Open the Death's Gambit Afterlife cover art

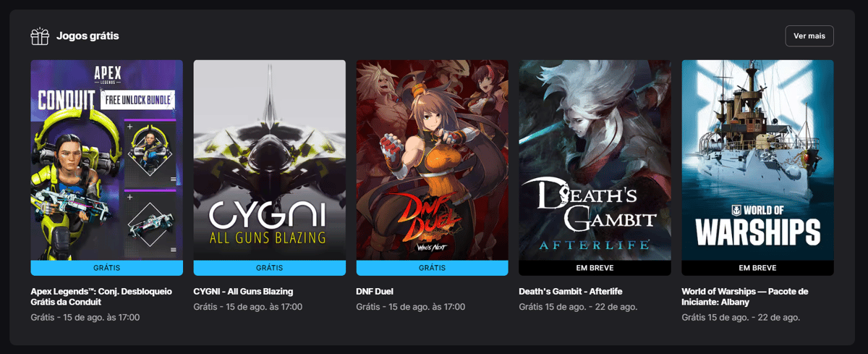[x=595, y=160]
